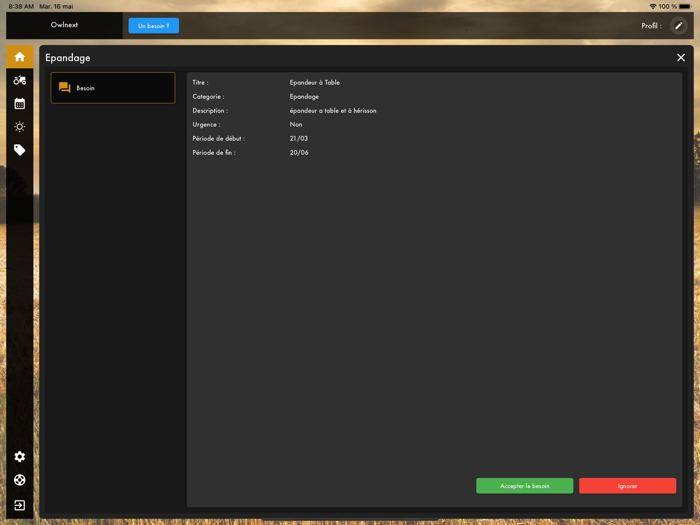Click the Besoin chat bubbles icon
This screenshot has height=525, width=700.
tap(65, 88)
